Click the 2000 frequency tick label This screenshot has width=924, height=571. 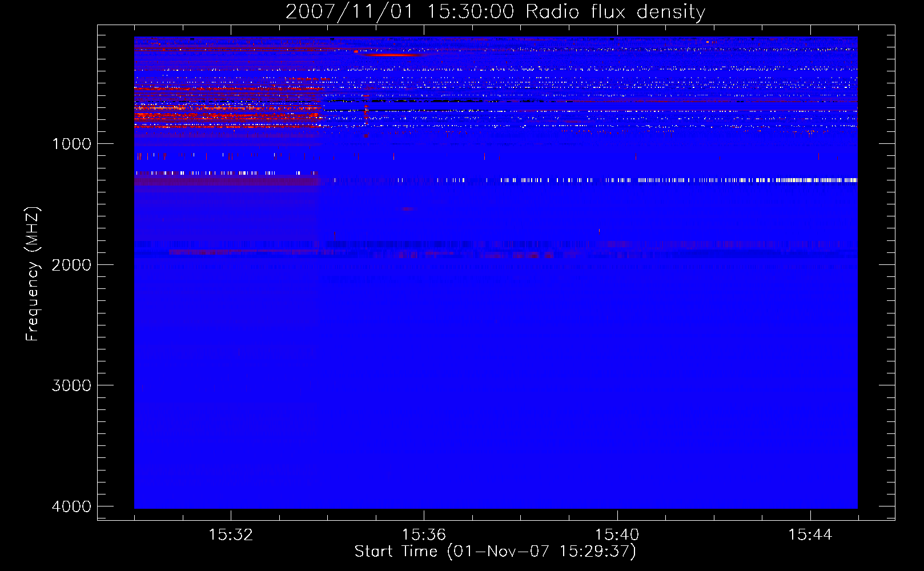tap(71, 265)
